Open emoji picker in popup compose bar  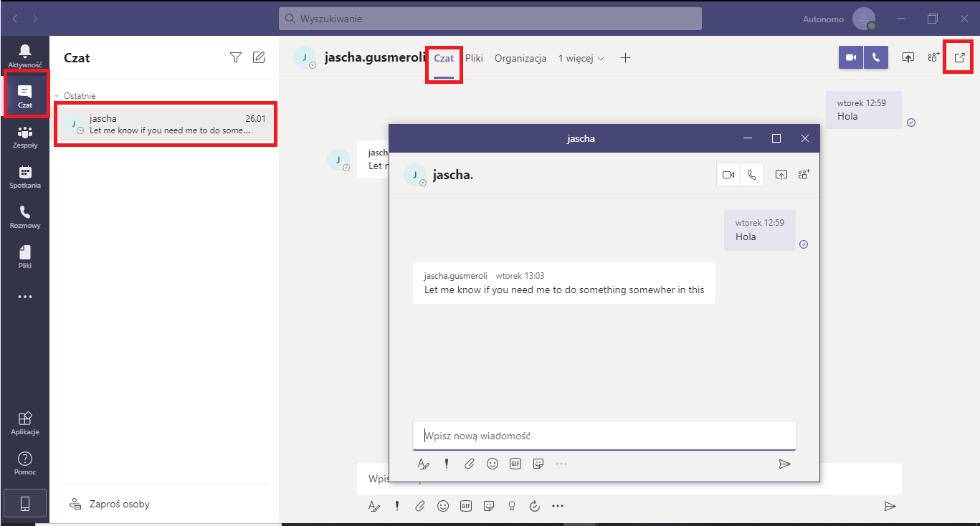(x=493, y=464)
